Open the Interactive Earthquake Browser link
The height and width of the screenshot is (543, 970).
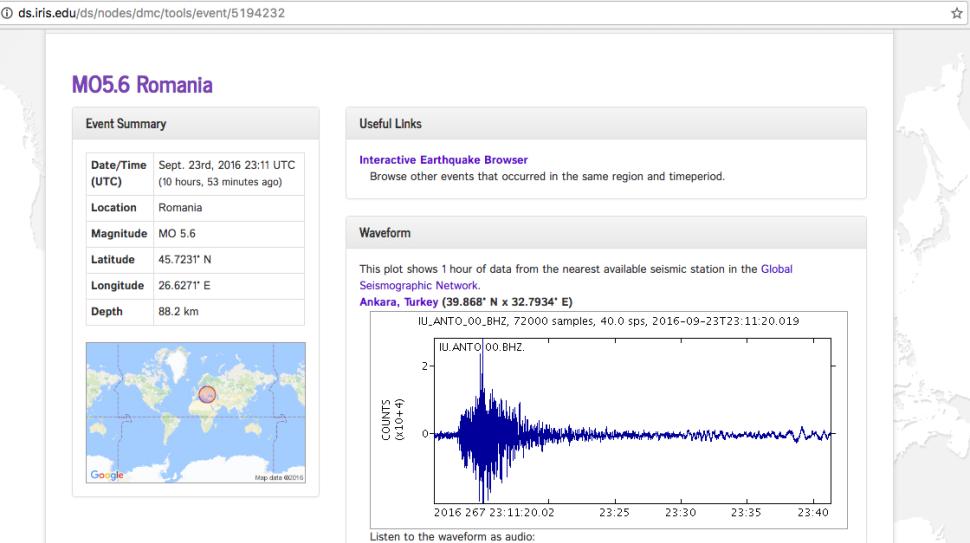(x=443, y=160)
